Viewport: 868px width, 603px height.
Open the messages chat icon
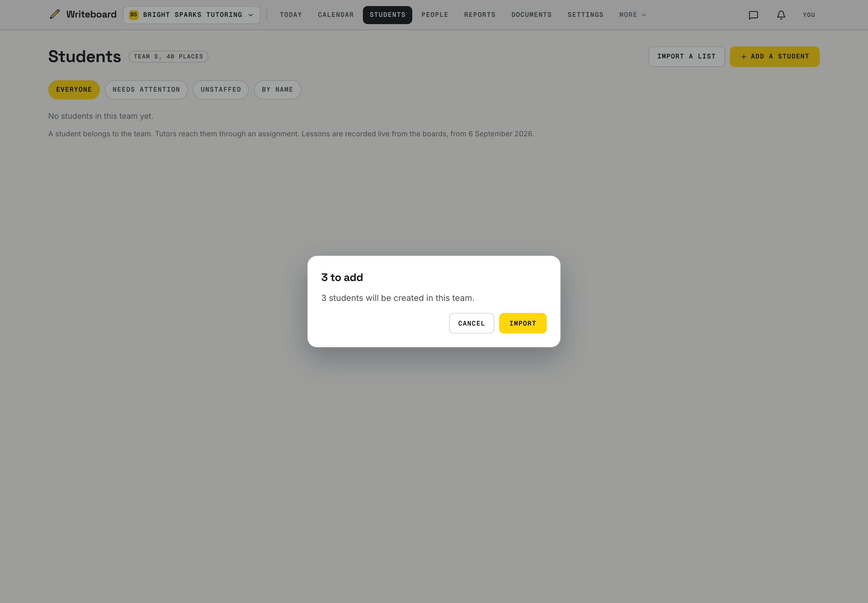coord(753,15)
